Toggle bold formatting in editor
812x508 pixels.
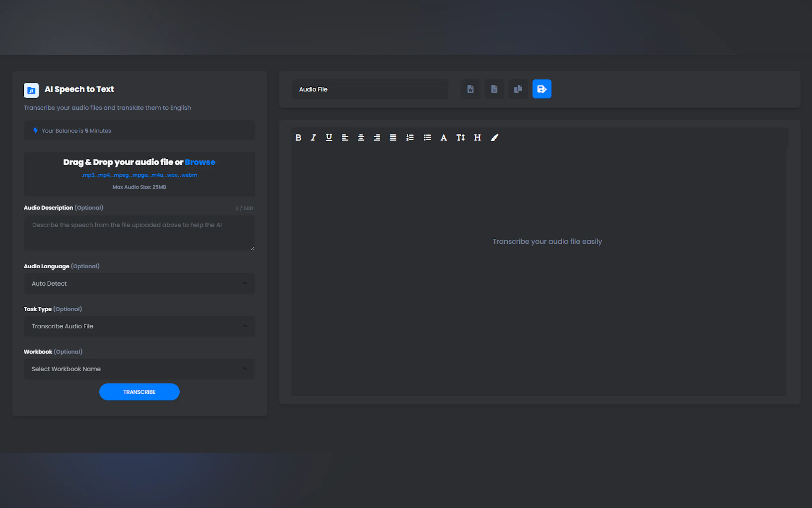[298, 138]
